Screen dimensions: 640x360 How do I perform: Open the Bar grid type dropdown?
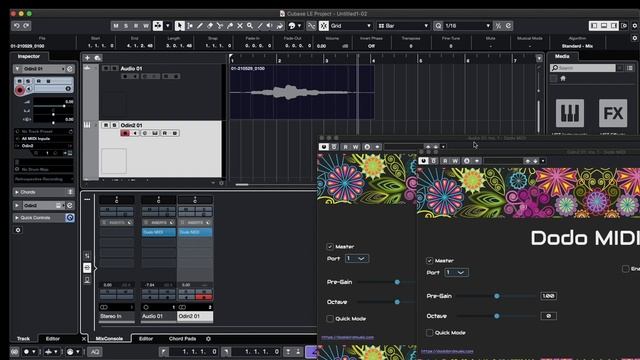[403, 26]
